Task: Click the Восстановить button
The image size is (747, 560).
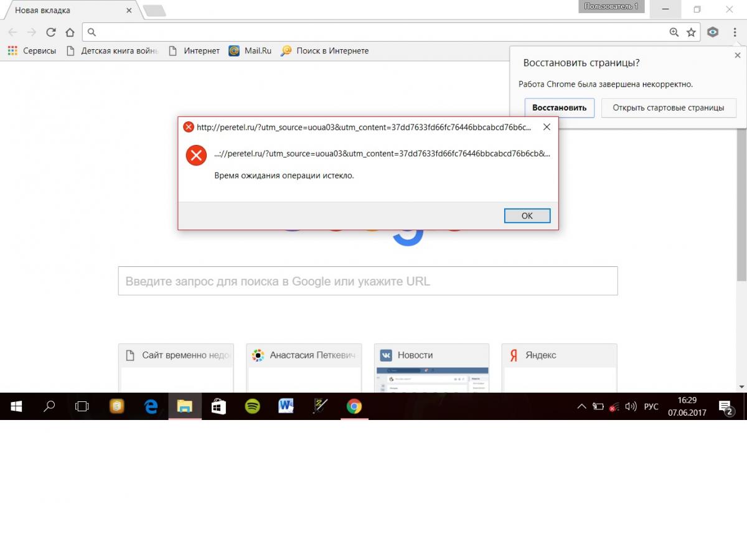Action: [x=559, y=108]
